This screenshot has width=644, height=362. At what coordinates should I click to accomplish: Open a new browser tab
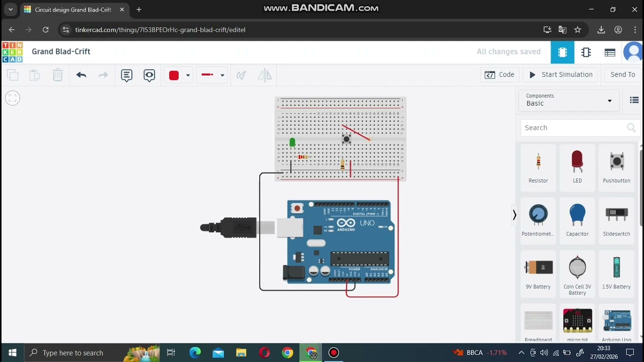139,10
